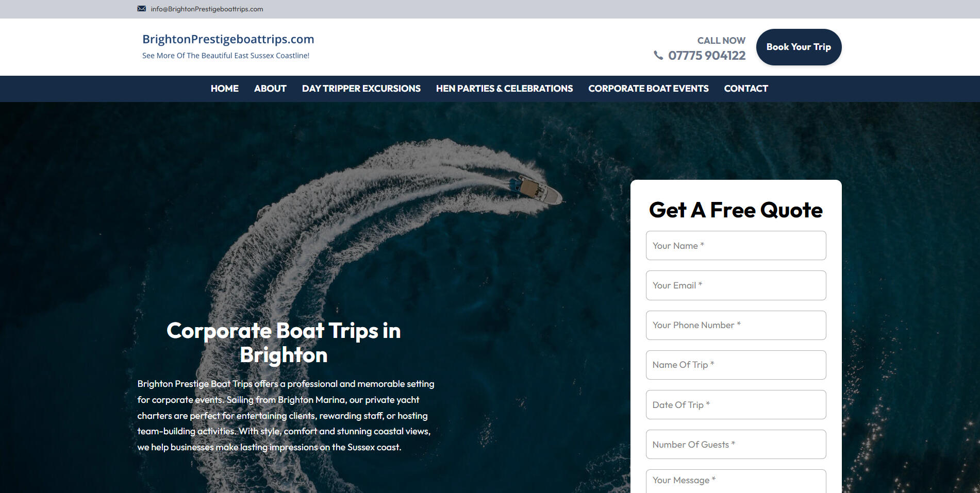Click the BrightonPrestigeboattrips.com site title

228,39
